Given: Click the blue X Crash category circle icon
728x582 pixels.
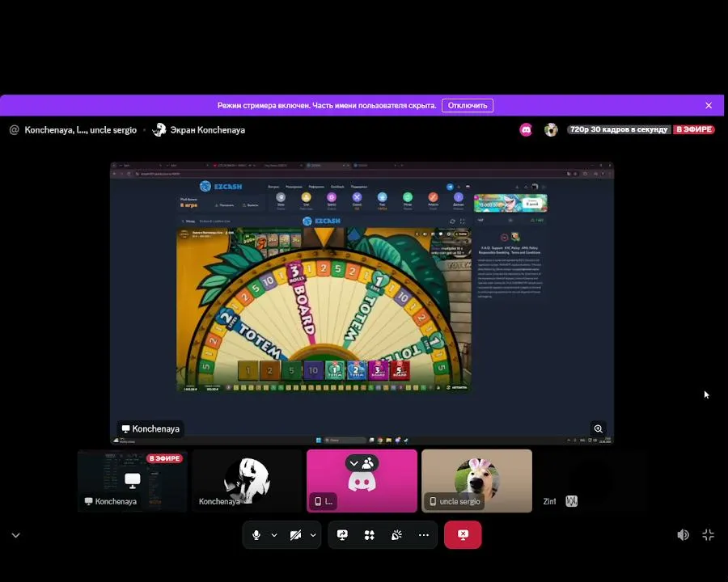Looking at the screenshot, I should tap(357, 198).
